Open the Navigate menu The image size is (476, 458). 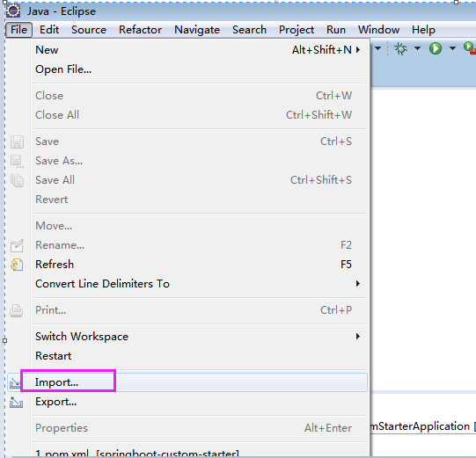(197, 30)
